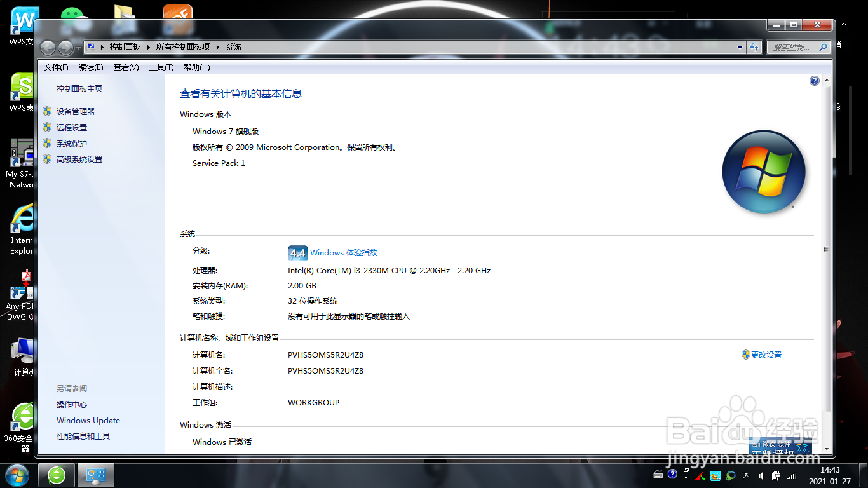Click the network signal tray icon

click(x=791, y=475)
